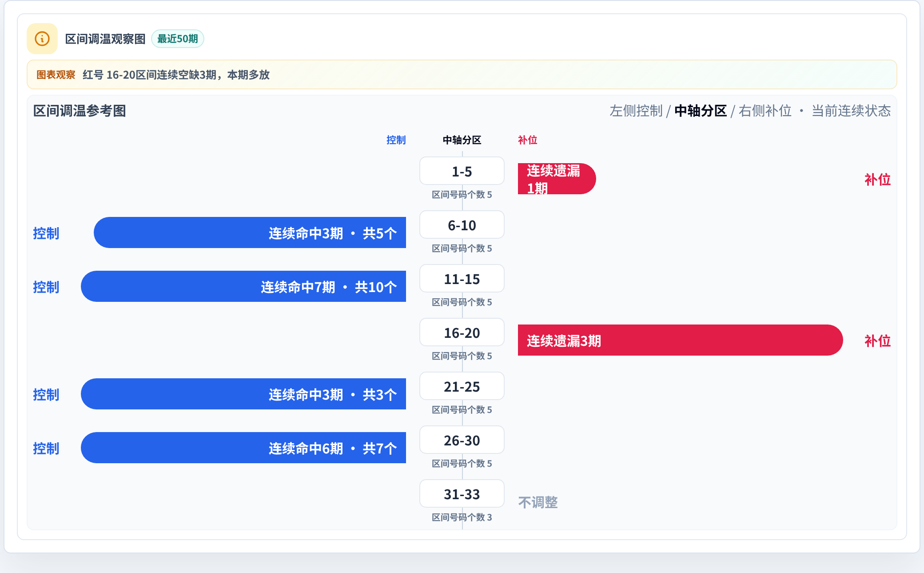This screenshot has height=573, width=924.
Task: Click the 区间调温参考图 chart title
Action: [80, 111]
